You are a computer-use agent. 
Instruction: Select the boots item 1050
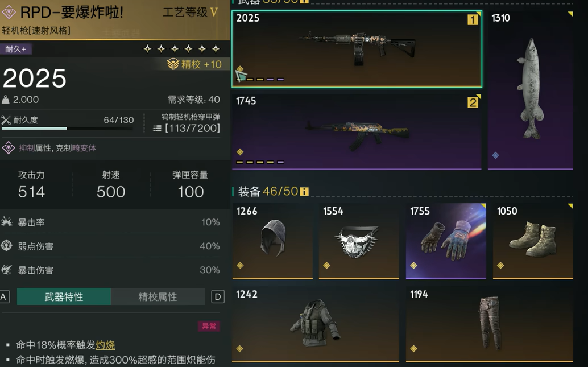pos(533,241)
